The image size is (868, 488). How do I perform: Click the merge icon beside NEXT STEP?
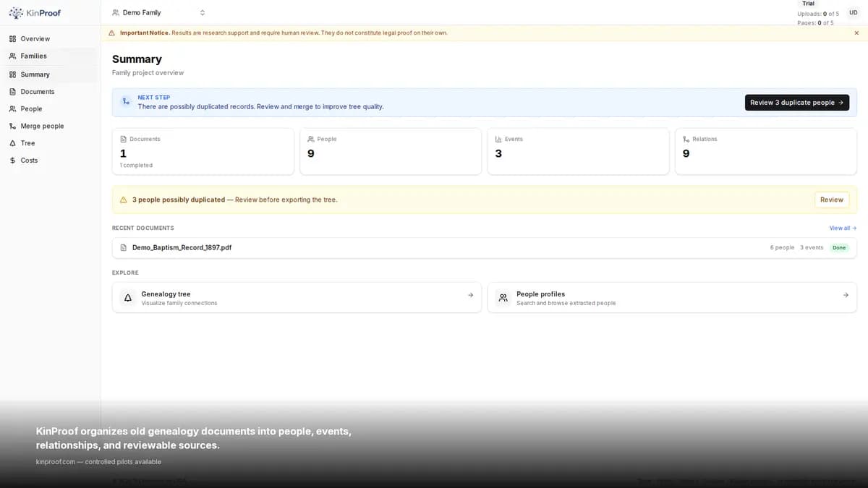[126, 102]
